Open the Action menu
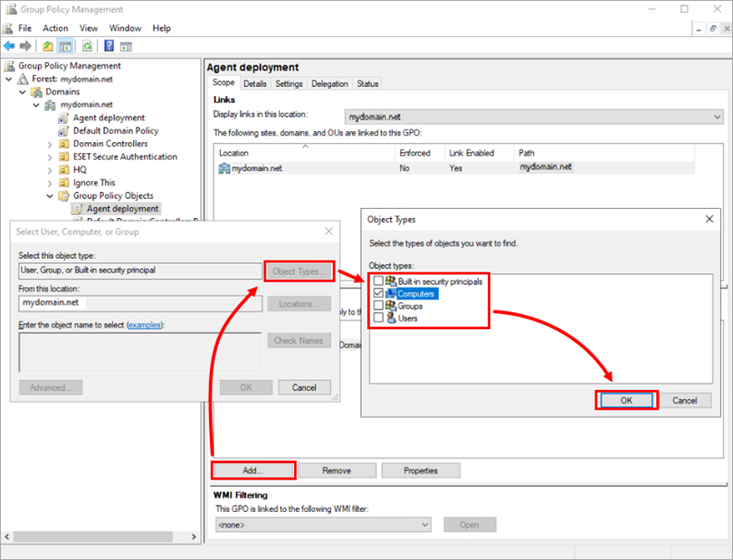 (x=55, y=28)
